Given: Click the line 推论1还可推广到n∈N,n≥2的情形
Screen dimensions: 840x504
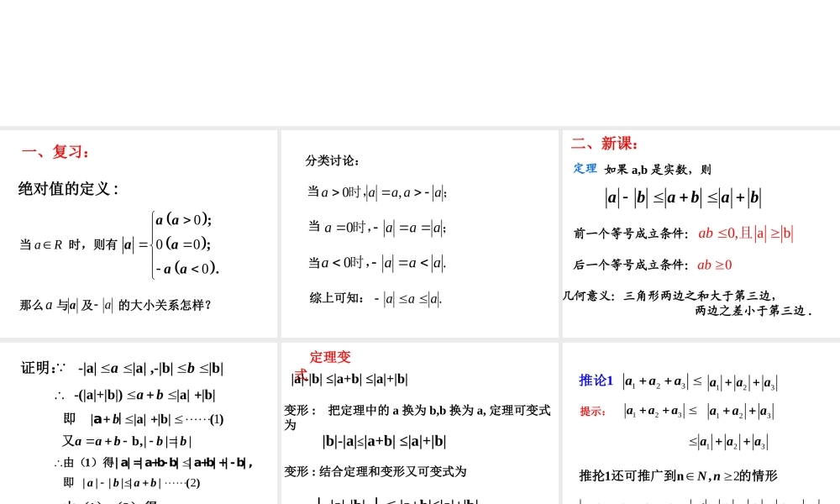Looking at the screenshot, I should click(x=678, y=475).
